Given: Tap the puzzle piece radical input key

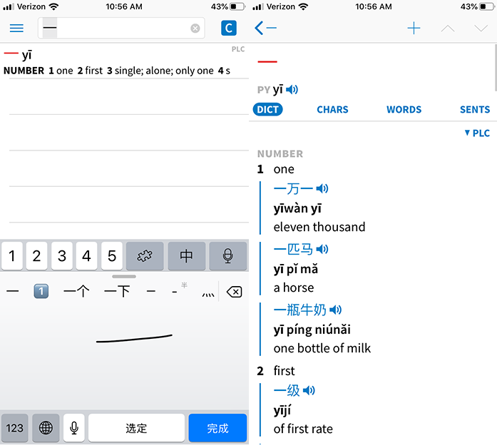Looking at the screenshot, I should (145, 255).
